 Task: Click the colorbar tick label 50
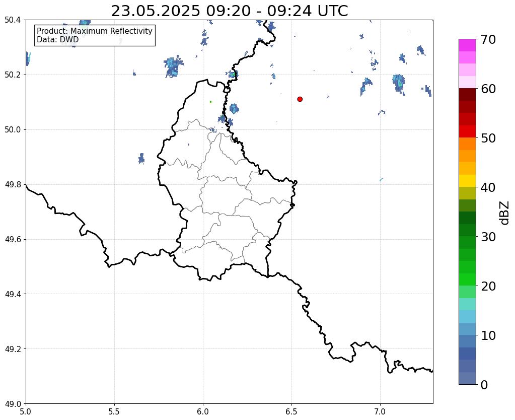[x=488, y=138]
